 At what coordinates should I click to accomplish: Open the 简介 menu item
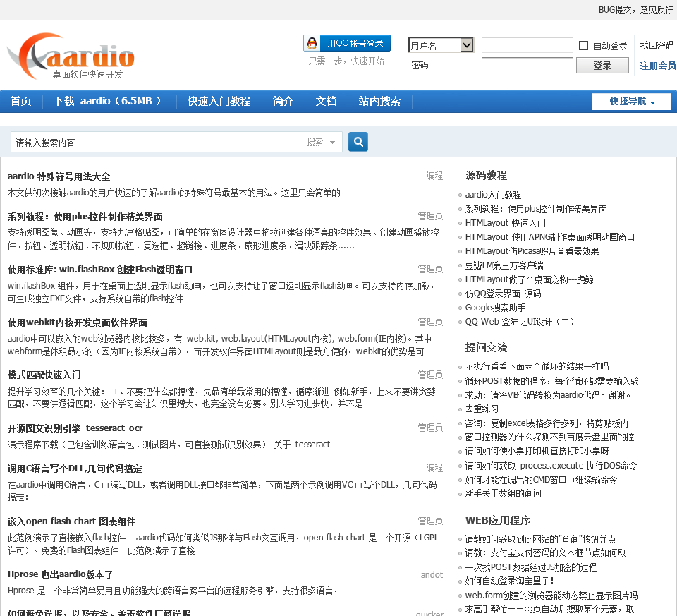(283, 101)
